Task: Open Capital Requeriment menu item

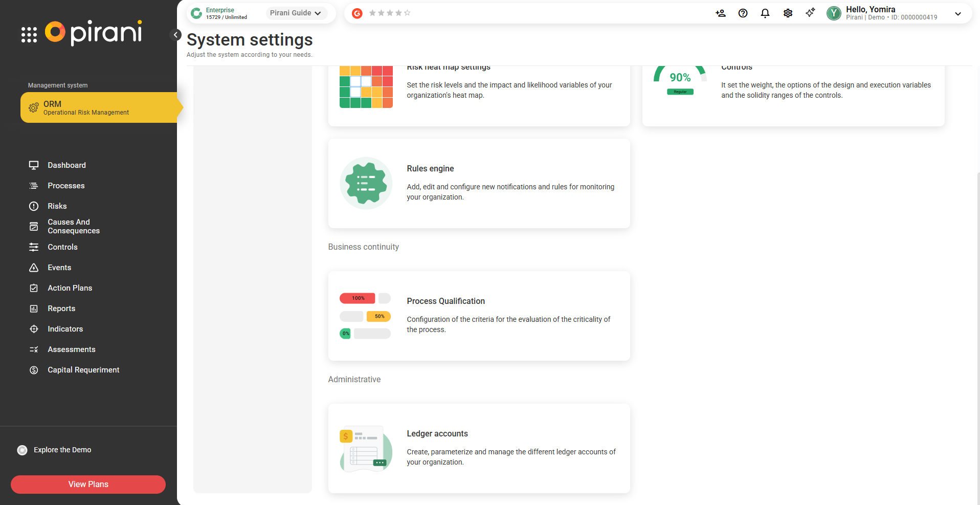Action: pos(83,370)
